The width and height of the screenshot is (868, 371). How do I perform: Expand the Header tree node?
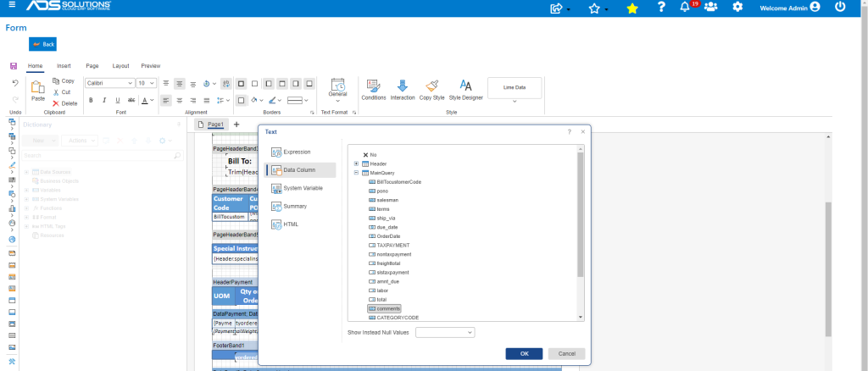tap(357, 163)
